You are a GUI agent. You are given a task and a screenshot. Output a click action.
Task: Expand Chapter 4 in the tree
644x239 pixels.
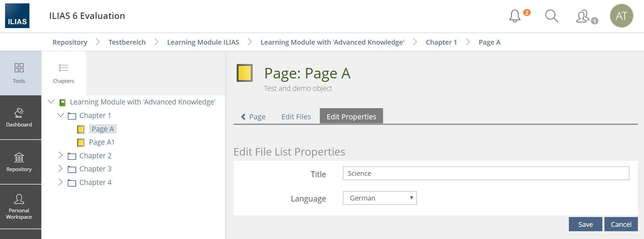(61, 182)
